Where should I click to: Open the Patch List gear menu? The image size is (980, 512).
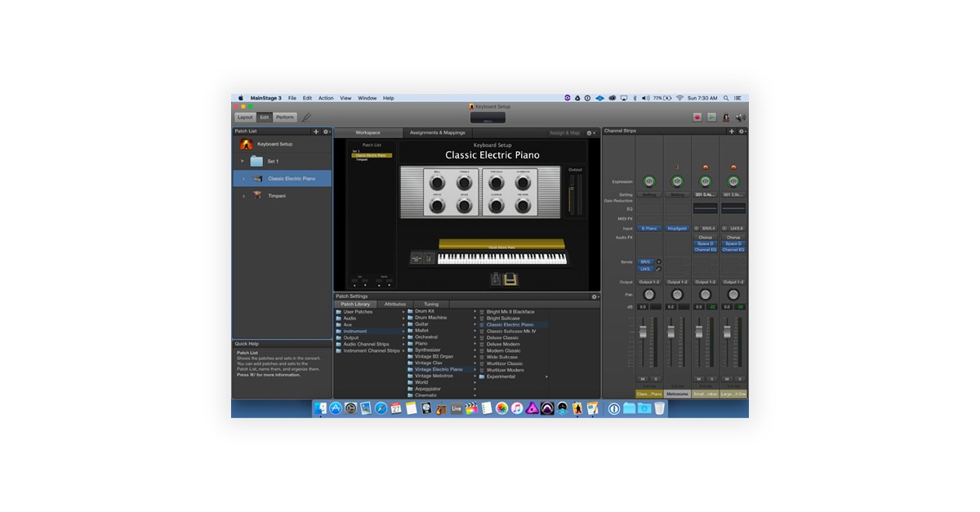coord(326,131)
